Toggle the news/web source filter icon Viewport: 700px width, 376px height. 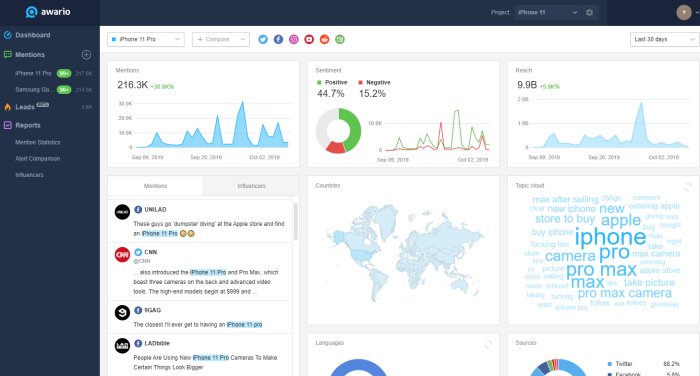point(340,39)
